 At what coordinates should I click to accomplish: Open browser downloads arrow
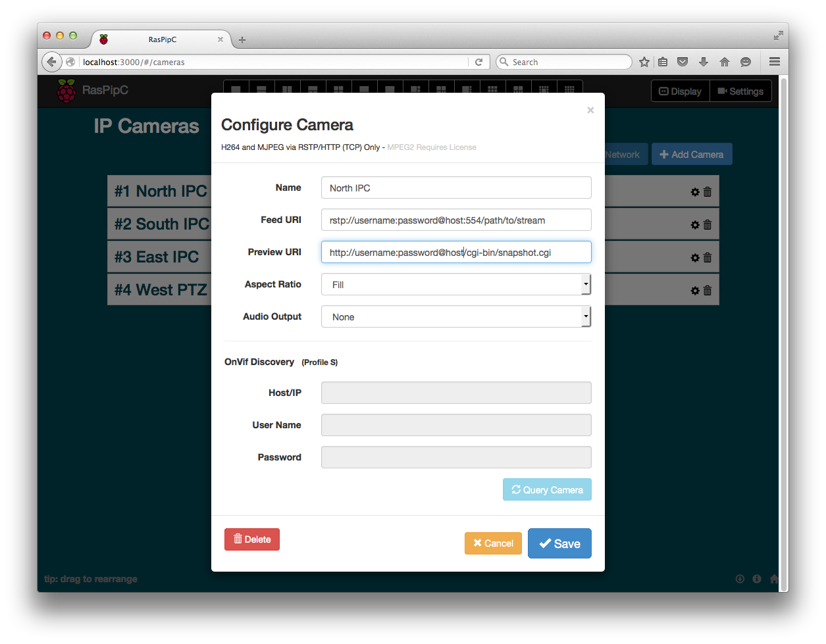[x=704, y=62]
